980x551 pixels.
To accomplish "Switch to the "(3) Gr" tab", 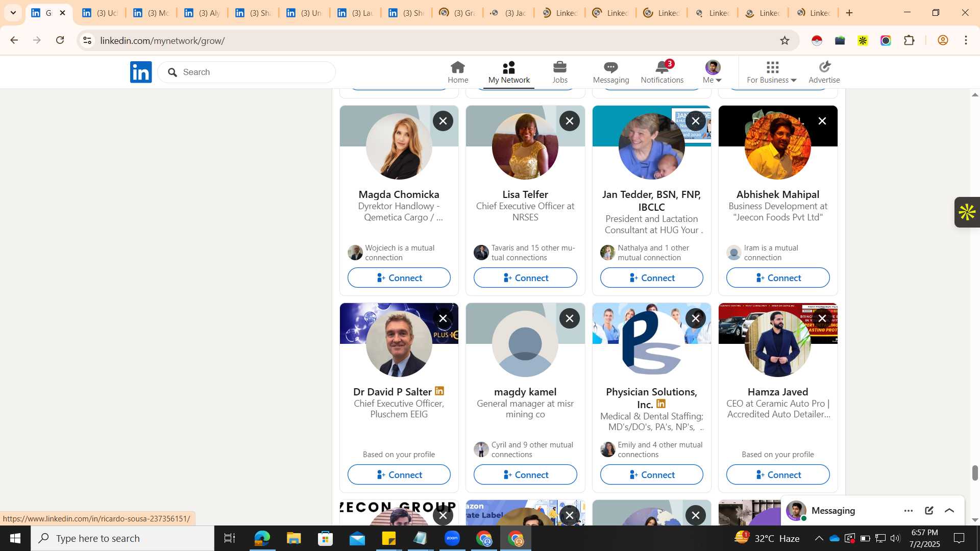I will [457, 13].
